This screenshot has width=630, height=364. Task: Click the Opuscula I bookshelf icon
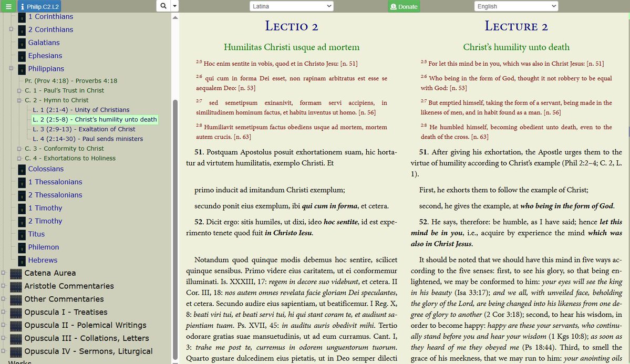(x=16, y=313)
